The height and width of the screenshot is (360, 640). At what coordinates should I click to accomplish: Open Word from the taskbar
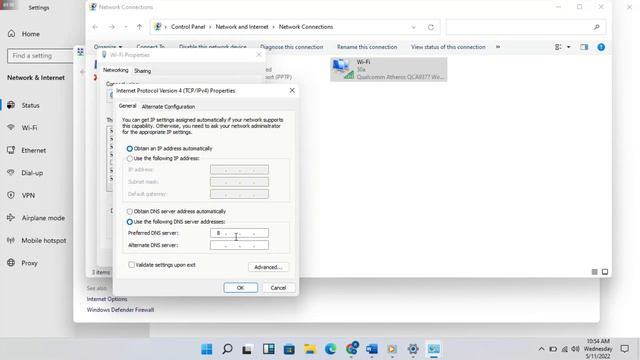pyautogui.click(x=371, y=349)
